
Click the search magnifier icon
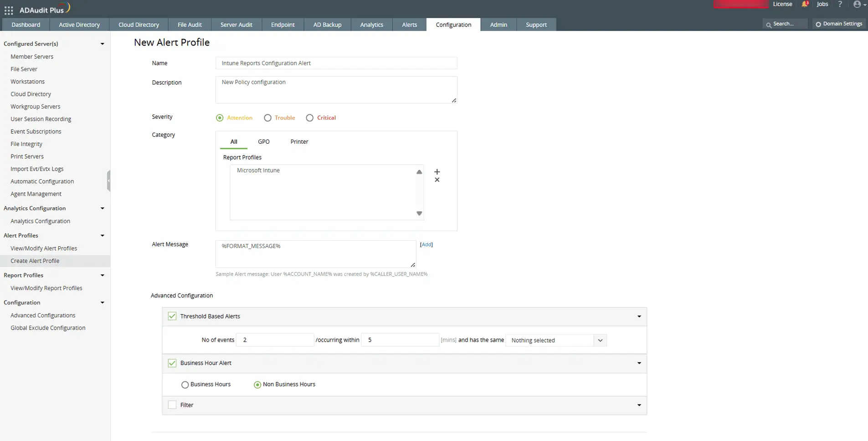769,23
